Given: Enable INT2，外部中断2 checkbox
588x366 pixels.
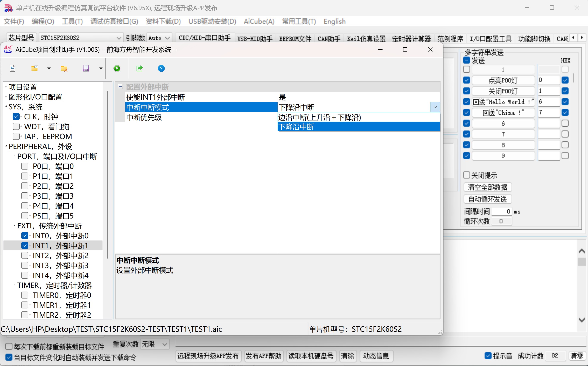Looking at the screenshot, I should click(x=25, y=255).
